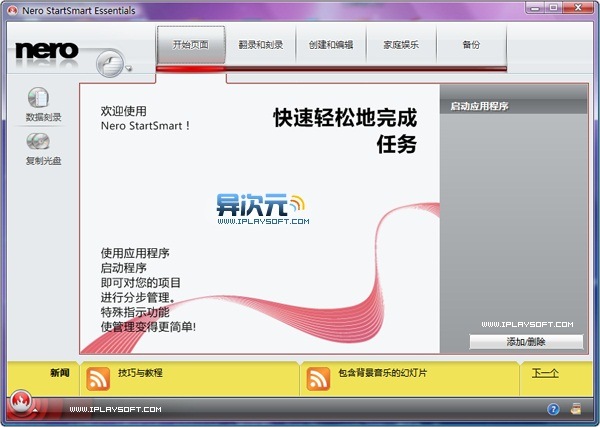Select the 家庭娱乐 tab
The width and height of the screenshot is (600, 427).
tap(401, 45)
